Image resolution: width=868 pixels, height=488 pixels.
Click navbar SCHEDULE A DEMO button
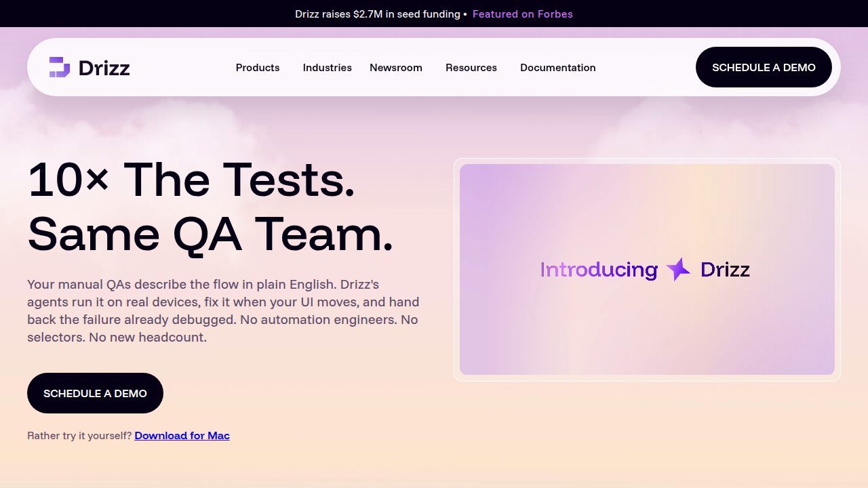tap(764, 67)
